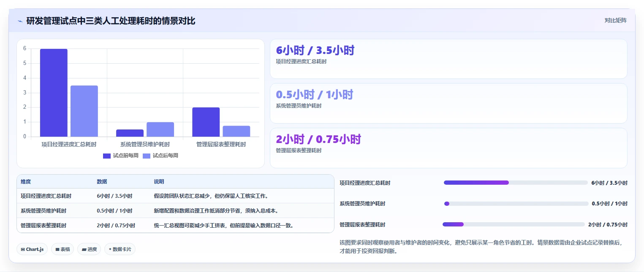This screenshot has height=272, width=644.
Task: Click the 系统管理员维护耗时 chart axis label
Action: coord(145,144)
